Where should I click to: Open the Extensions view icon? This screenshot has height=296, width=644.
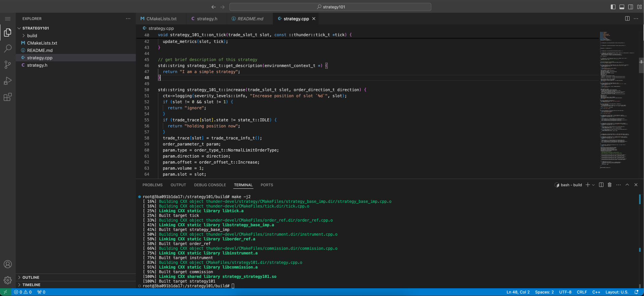(8, 97)
